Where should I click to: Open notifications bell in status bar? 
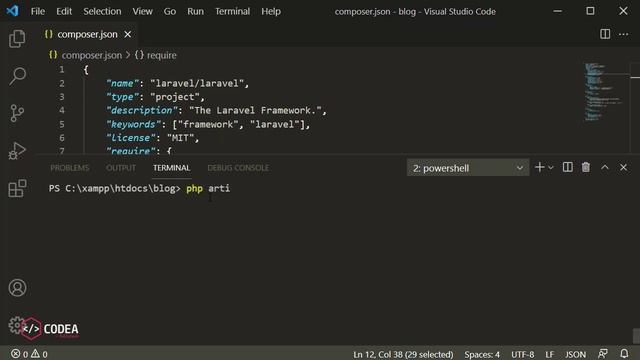tap(624, 353)
